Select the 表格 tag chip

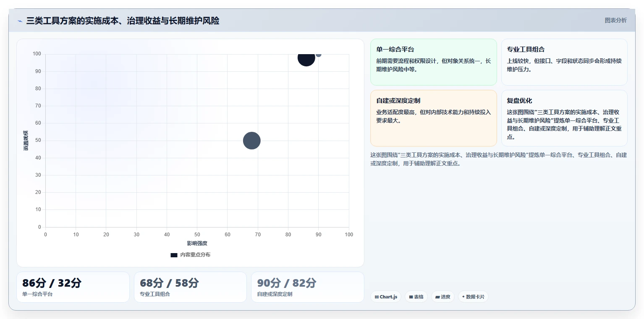(416, 297)
